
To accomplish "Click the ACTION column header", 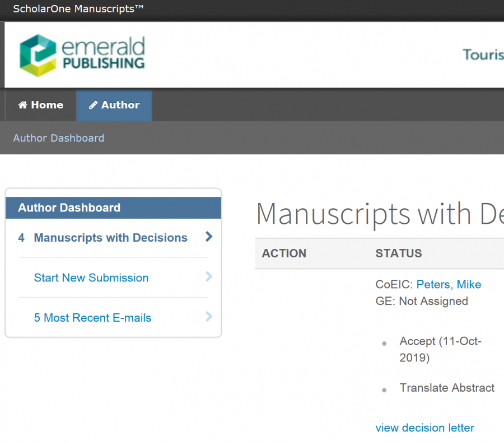I will coord(284,253).
